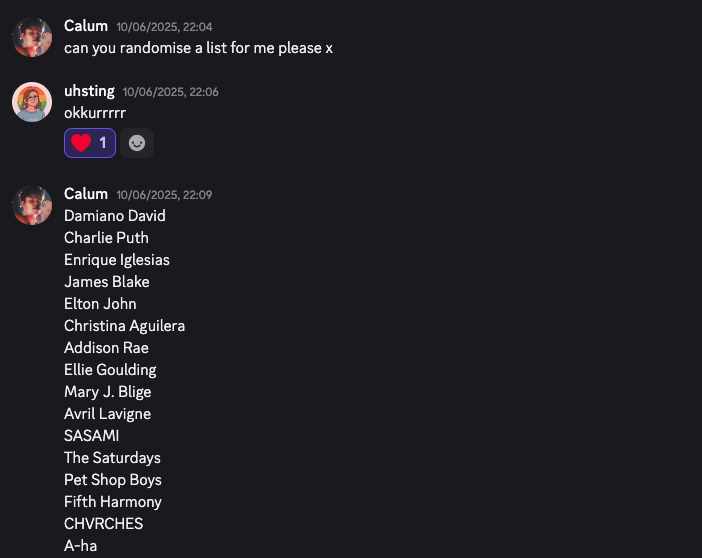
Task: Click the Calum username at 22:09
Action: 86,194
